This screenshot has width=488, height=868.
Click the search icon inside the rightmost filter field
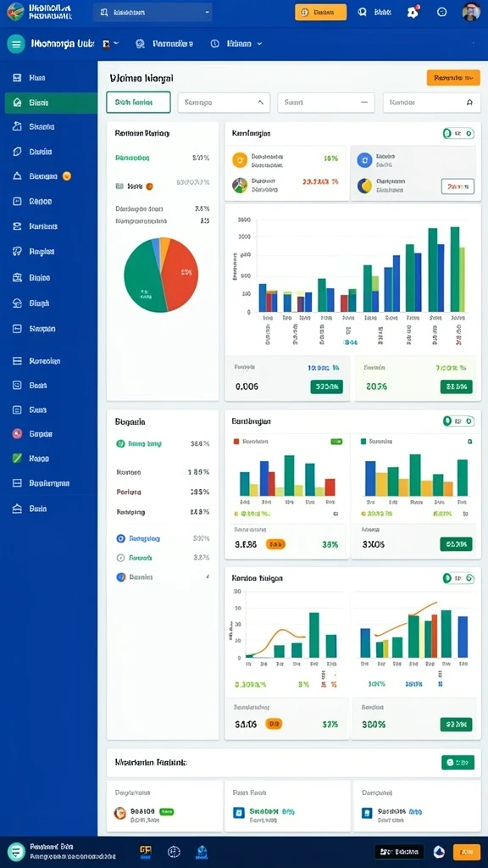click(469, 103)
